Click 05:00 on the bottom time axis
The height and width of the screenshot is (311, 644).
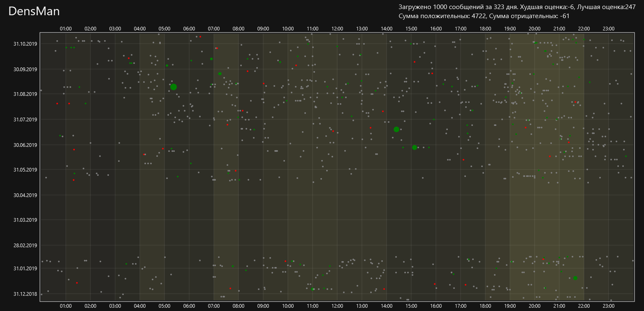(x=164, y=306)
